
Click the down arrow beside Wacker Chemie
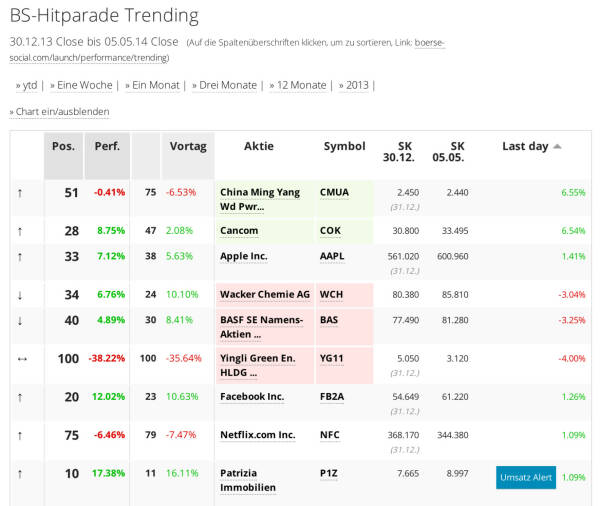coord(19,295)
